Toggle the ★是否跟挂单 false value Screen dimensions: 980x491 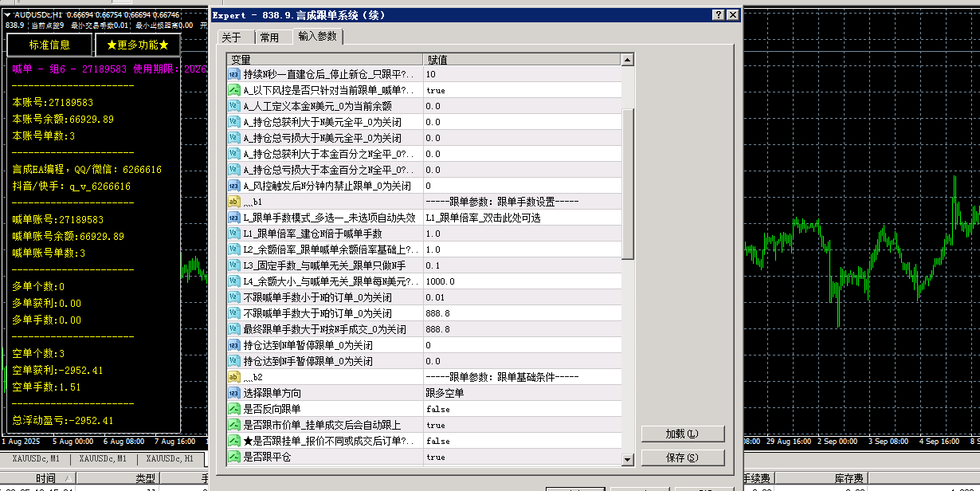pyautogui.click(x=521, y=441)
